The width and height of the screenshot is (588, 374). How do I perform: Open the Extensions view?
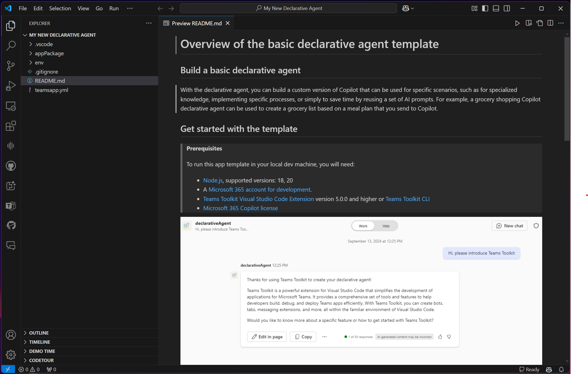11,126
